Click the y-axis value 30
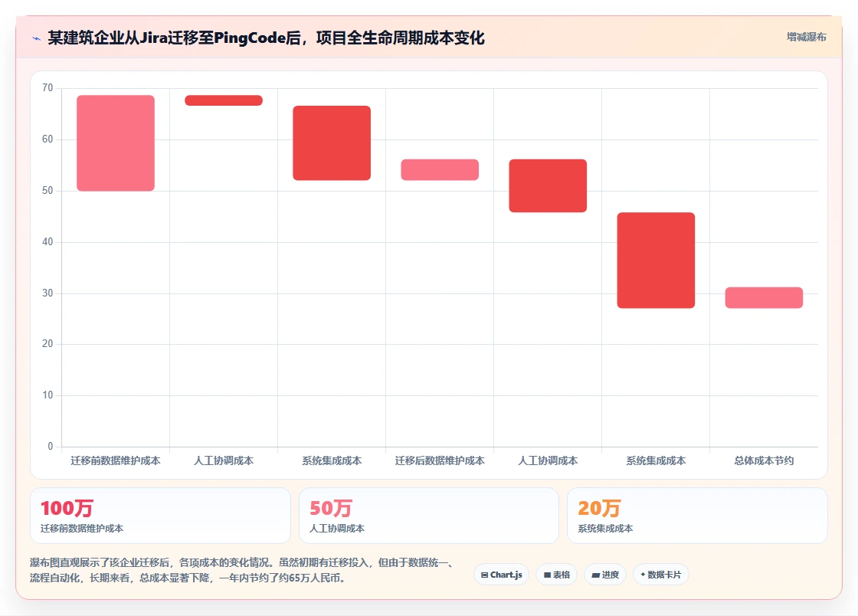Viewport: 858px width, 616px height. 47,293
